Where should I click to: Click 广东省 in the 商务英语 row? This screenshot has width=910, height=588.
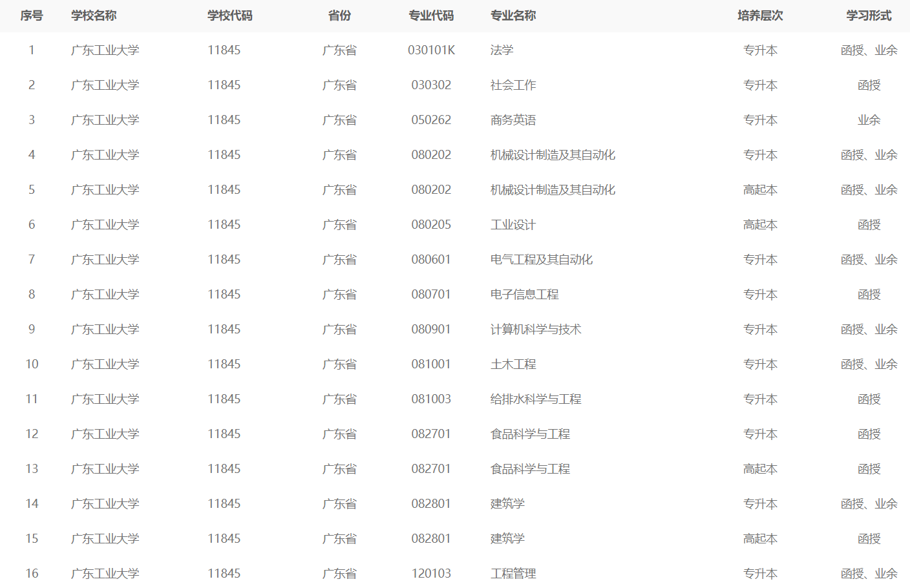[x=339, y=120]
